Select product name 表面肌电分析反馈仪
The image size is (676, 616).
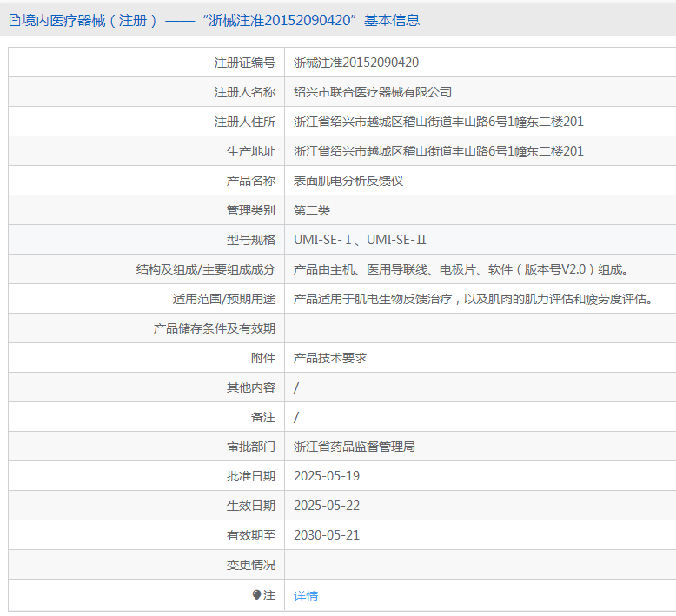(348, 181)
